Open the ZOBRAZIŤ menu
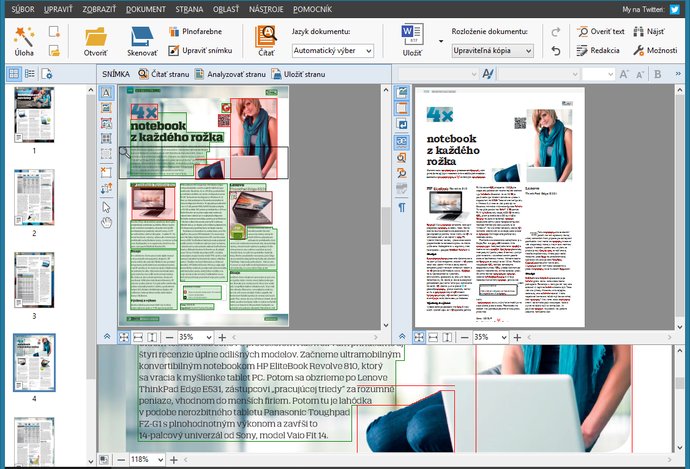Viewport: 690px width, 469px height. pyautogui.click(x=99, y=9)
